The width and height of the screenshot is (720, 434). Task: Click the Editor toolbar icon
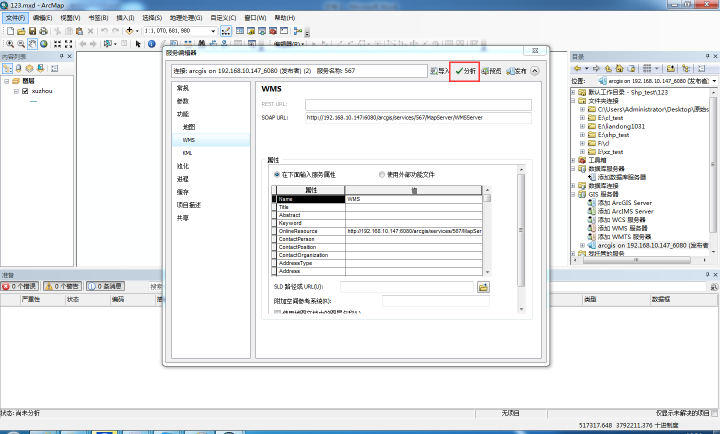(226, 31)
